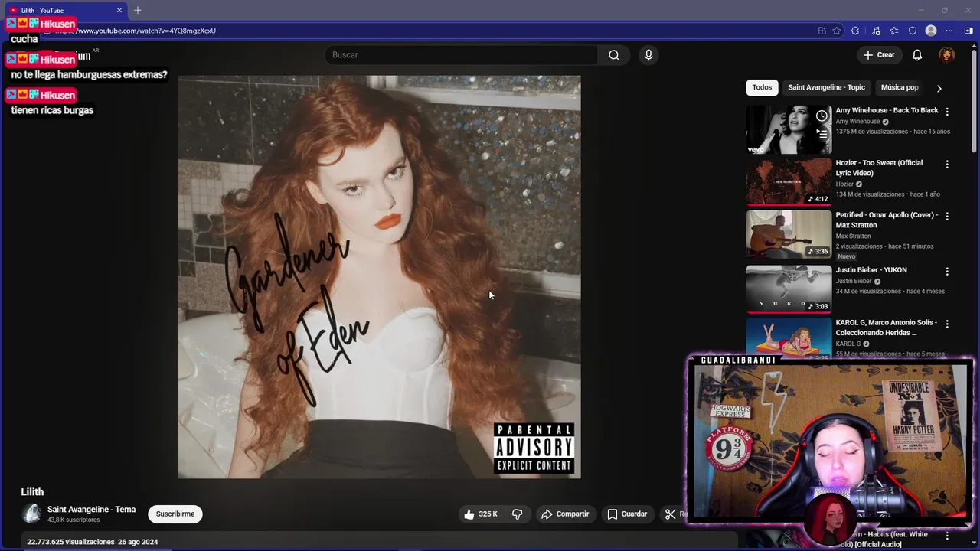Select the Música pop chip
This screenshot has width=980, height=551.
coord(899,87)
